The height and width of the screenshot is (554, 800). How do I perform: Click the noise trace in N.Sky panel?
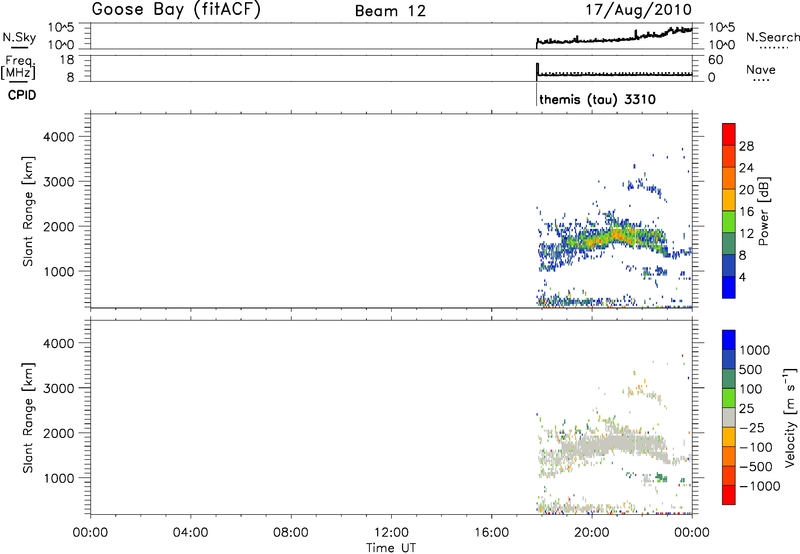614,38
